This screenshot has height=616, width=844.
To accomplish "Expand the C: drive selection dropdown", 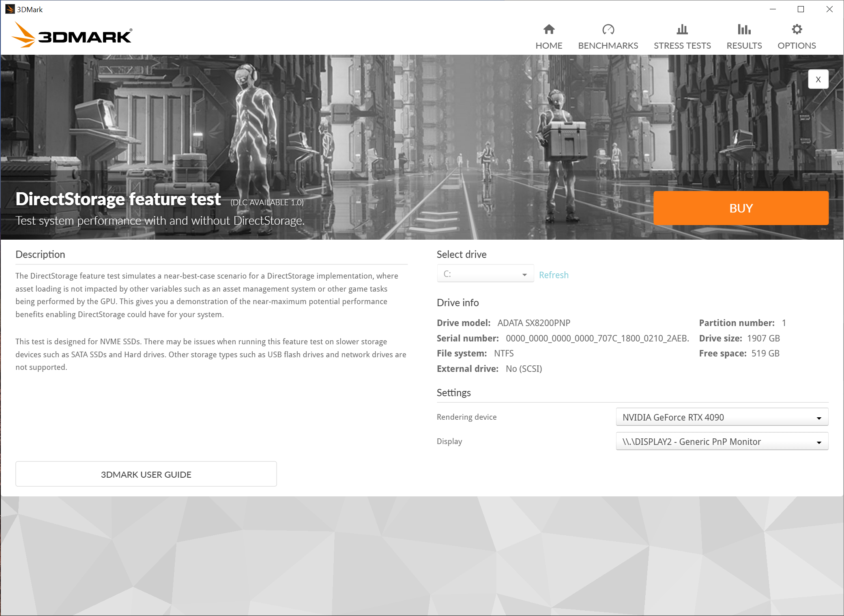I will tap(485, 274).
